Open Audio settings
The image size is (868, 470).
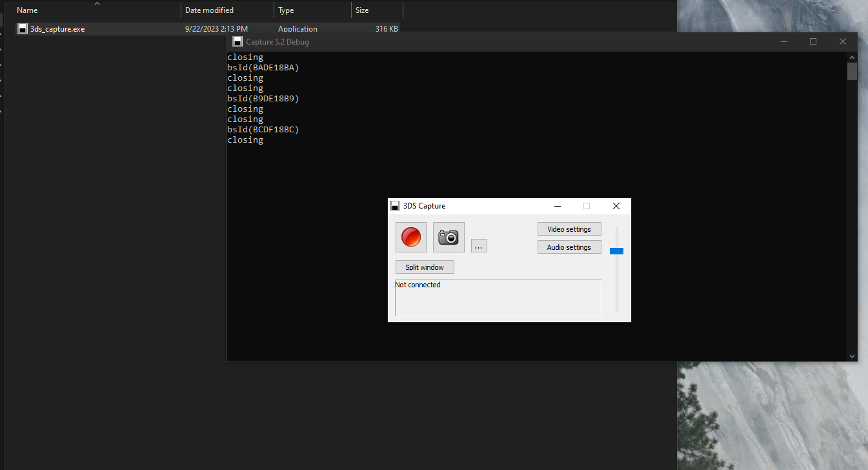569,247
